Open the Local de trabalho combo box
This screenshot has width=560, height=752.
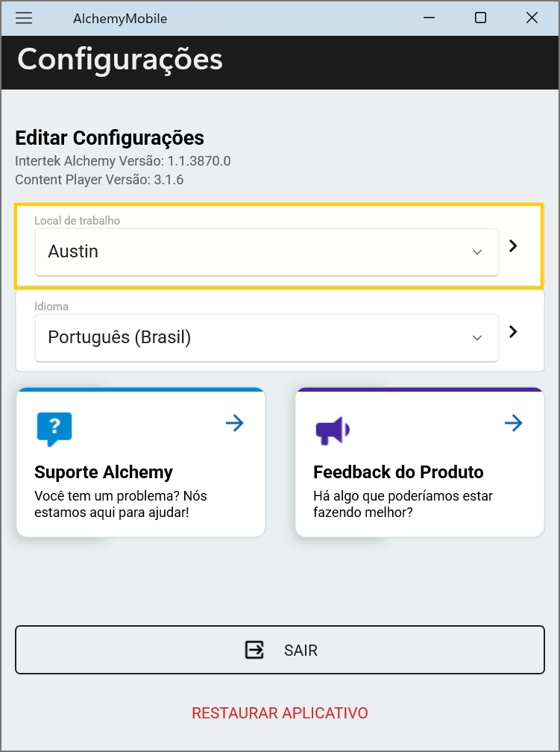[x=254, y=252]
